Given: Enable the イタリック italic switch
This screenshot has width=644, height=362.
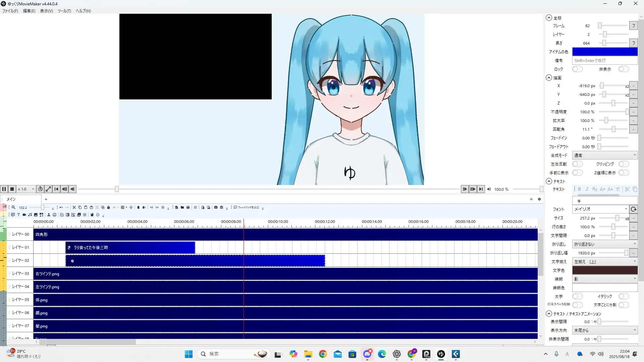Looking at the screenshot, I should pos(623,297).
